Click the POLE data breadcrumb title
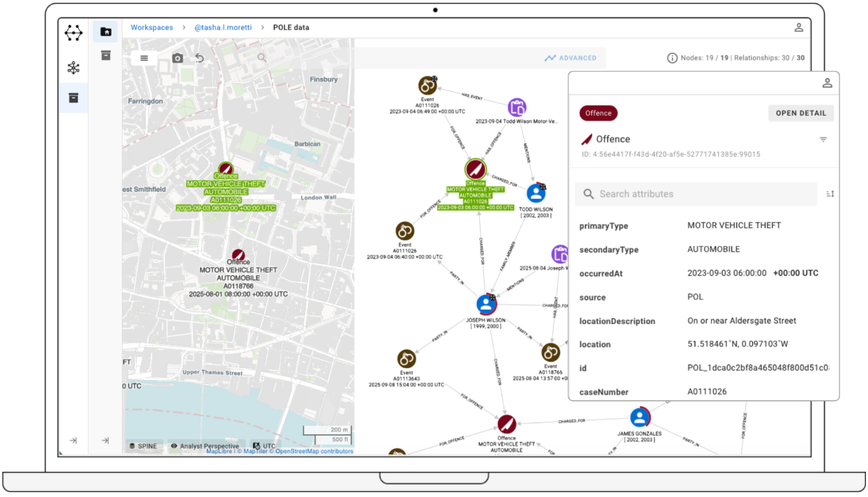868x497 pixels. [291, 28]
